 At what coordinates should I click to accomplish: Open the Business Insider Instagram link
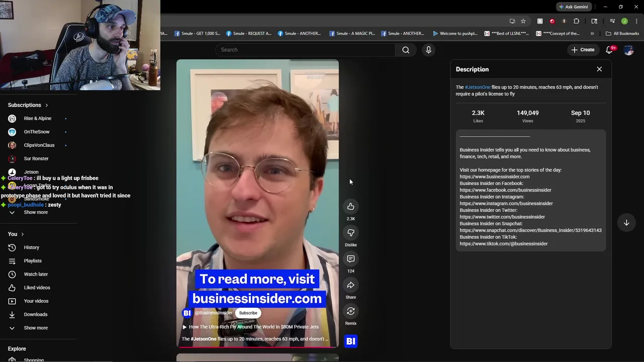click(x=506, y=204)
